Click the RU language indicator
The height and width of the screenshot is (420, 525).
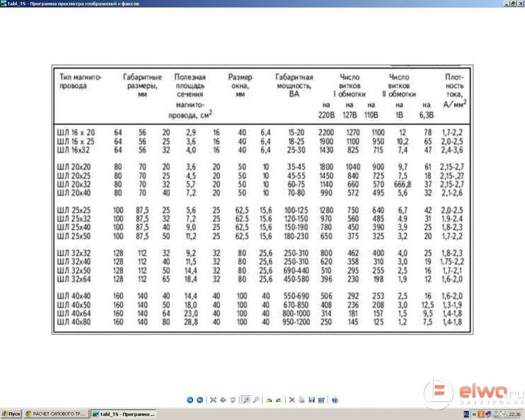[467, 414]
